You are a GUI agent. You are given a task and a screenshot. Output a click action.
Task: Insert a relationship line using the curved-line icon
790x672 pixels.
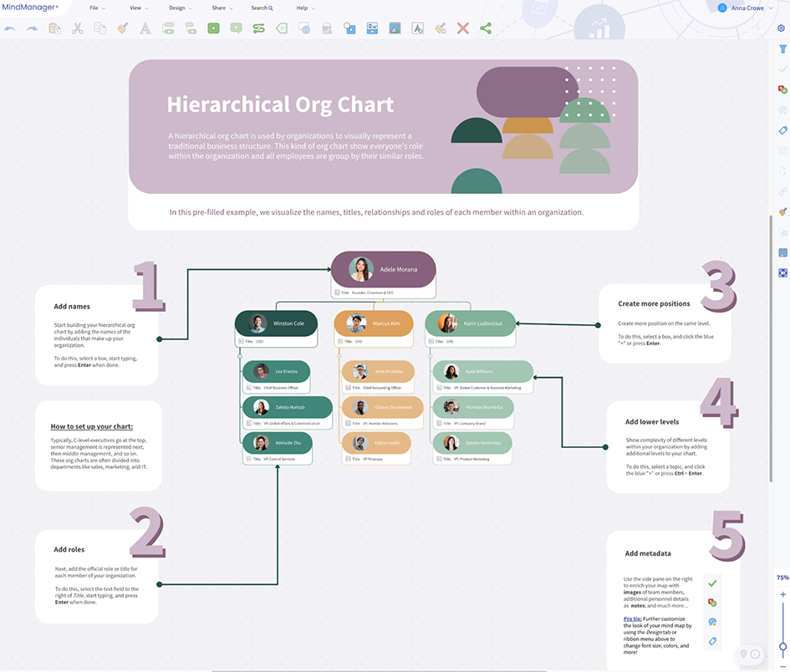click(258, 28)
